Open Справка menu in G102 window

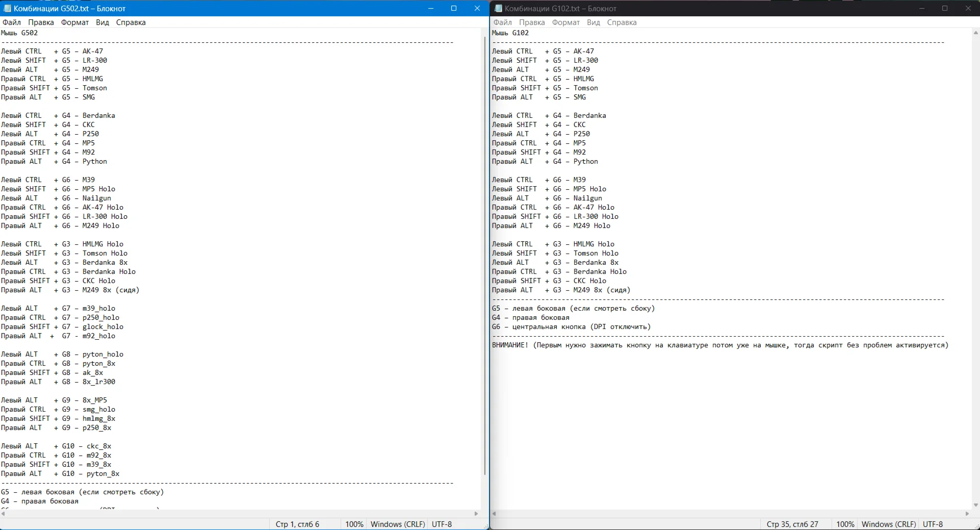coord(622,22)
